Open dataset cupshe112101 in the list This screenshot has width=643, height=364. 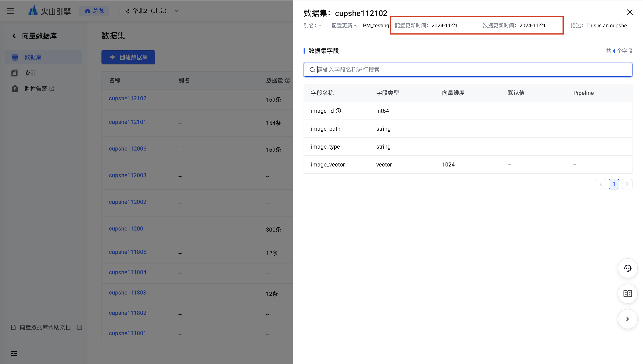click(127, 122)
